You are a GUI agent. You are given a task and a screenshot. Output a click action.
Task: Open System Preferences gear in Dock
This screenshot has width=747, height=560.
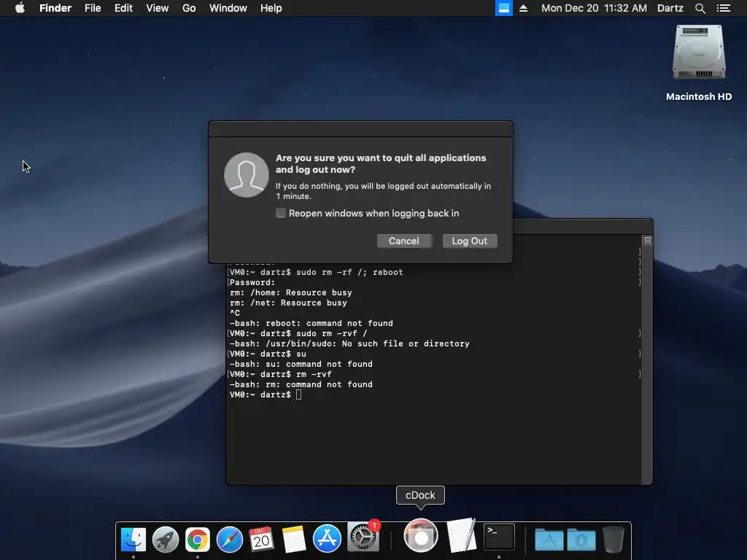click(x=363, y=536)
